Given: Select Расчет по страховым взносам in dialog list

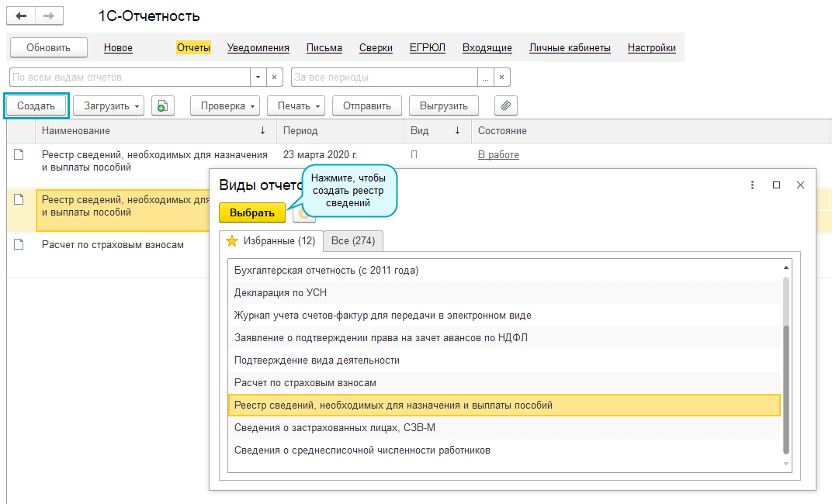Looking at the screenshot, I should pyautogui.click(x=504, y=382).
